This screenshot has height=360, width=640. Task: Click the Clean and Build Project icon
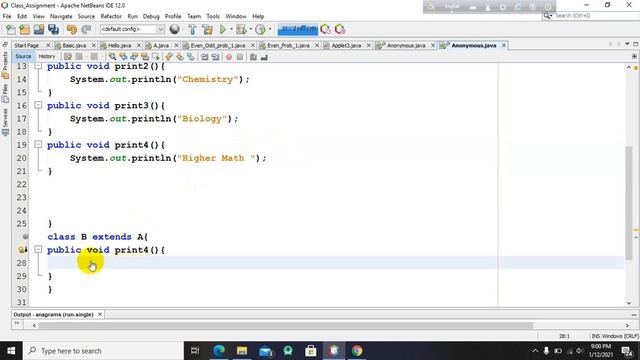[x=207, y=29]
